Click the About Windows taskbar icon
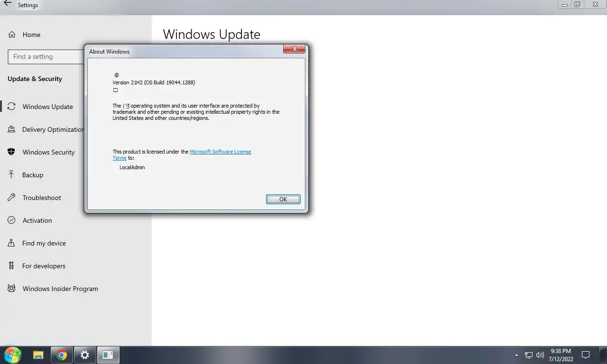Viewport: 607px width, 364px height. 108,355
